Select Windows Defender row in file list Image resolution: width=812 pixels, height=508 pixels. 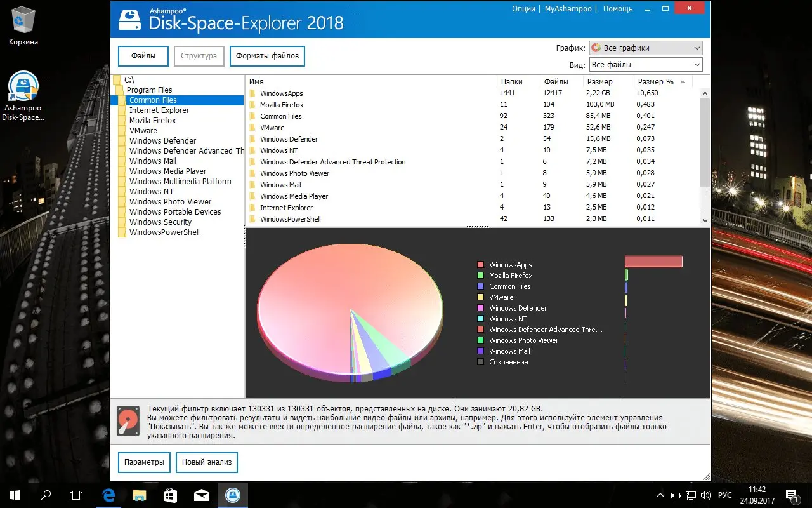473,139
